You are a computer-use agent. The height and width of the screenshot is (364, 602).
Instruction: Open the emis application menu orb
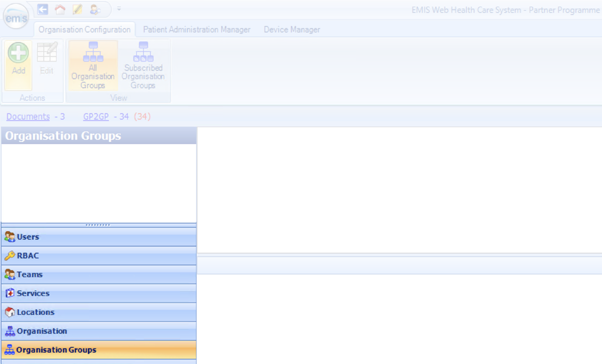click(x=16, y=16)
